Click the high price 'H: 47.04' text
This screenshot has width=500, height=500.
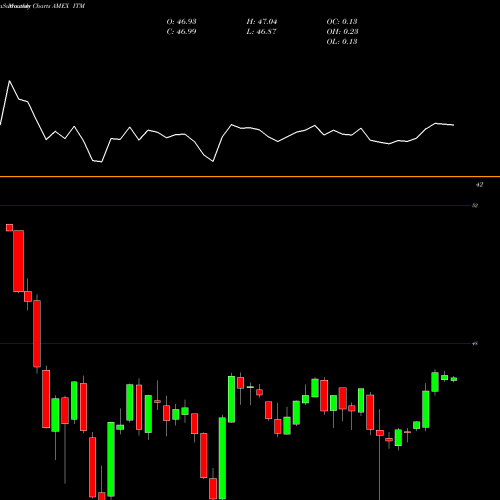pos(262,22)
